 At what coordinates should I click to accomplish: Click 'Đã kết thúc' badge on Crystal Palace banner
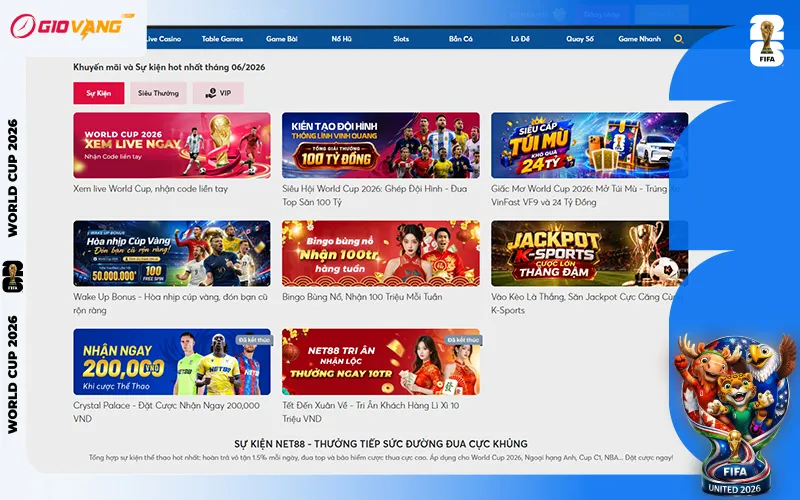coord(254,340)
